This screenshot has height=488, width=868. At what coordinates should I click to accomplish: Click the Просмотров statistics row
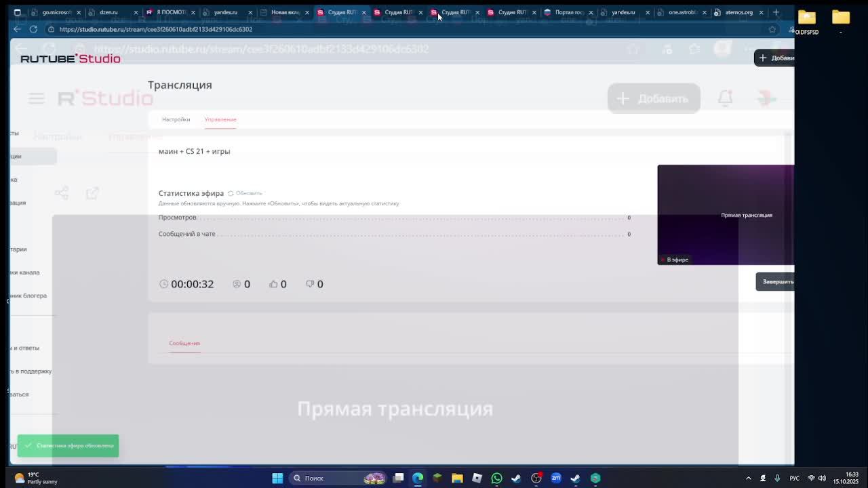point(395,218)
